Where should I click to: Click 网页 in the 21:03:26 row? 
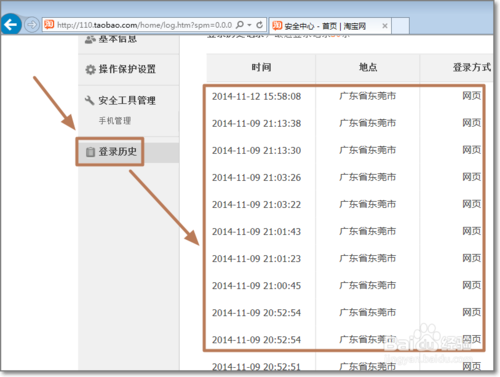pos(472,177)
